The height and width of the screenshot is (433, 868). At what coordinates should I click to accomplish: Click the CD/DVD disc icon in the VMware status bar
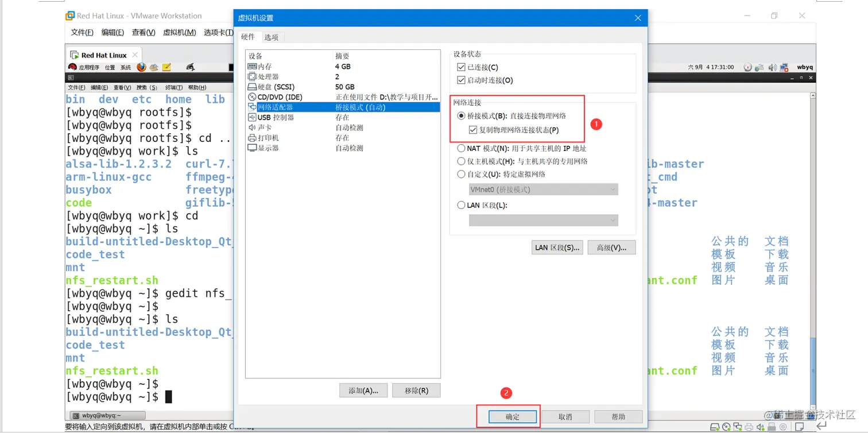click(726, 428)
